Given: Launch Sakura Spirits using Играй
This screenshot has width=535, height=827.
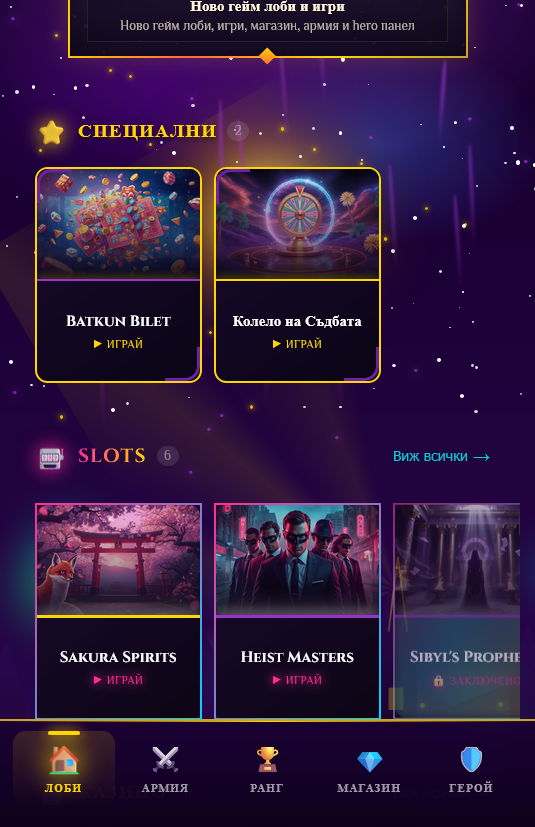Looking at the screenshot, I should [118, 680].
